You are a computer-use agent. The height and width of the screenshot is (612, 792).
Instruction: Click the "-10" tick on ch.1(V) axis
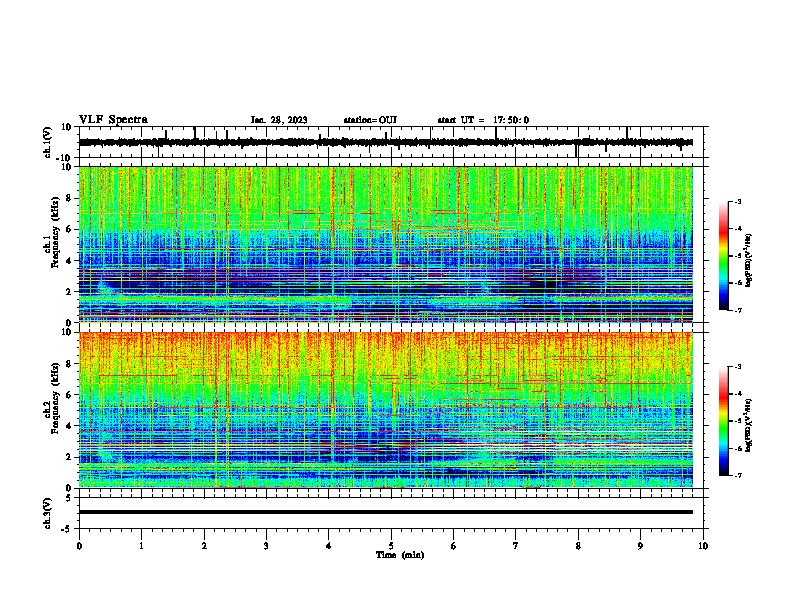(65, 158)
